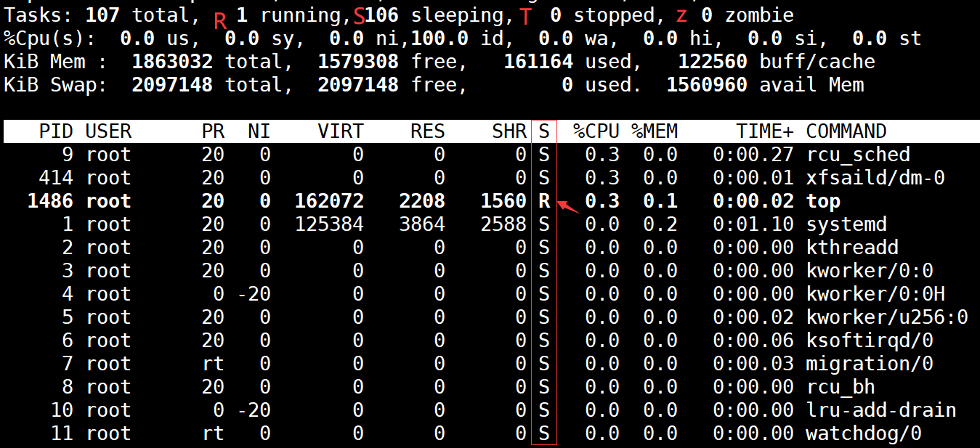Viewport: 980px width, 448px height.
Task: Click the PID column header
Action: (x=56, y=131)
